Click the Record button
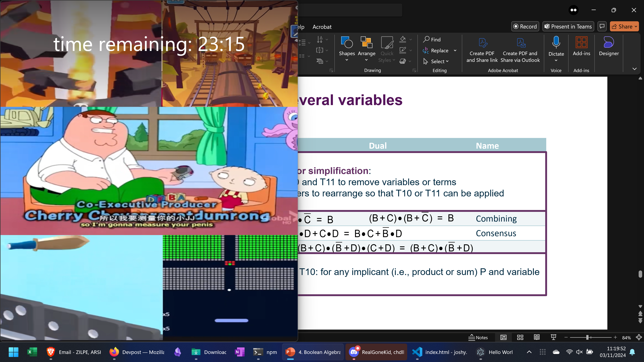 point(525,26)
